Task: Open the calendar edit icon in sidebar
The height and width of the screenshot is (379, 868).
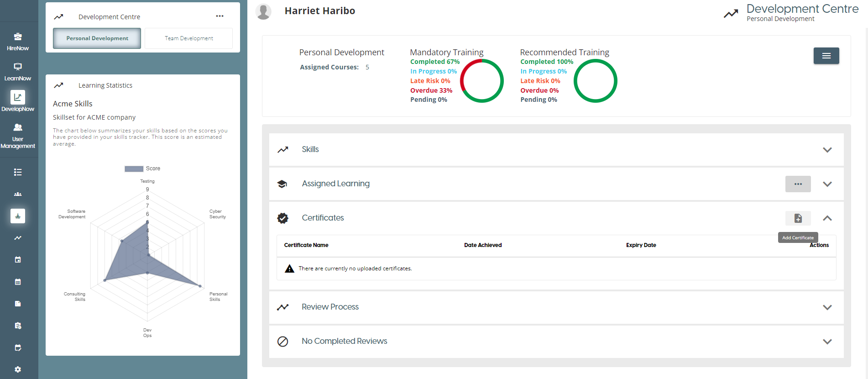Action: point(18,347)
